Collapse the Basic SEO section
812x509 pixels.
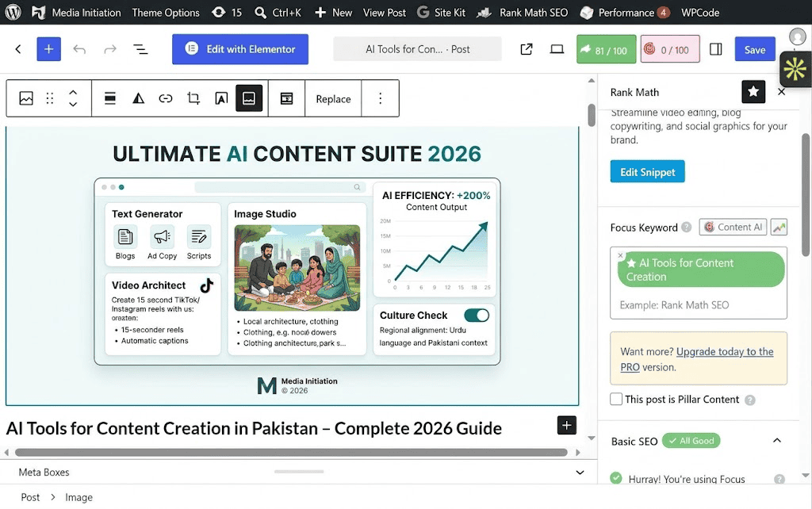tap(777, 441)
